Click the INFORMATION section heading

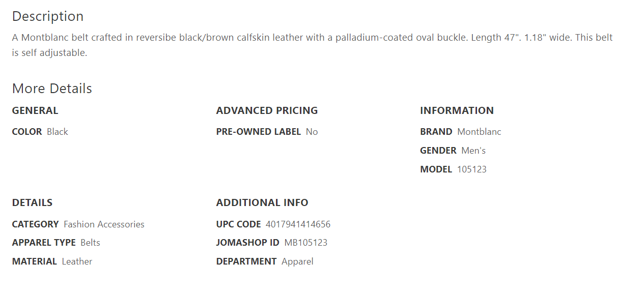[457, 110]
